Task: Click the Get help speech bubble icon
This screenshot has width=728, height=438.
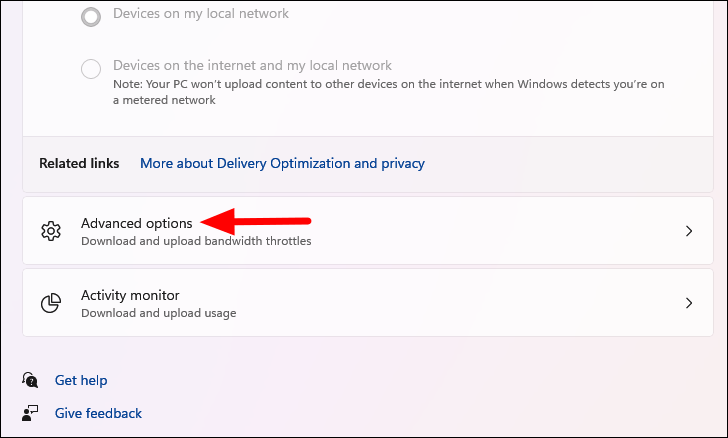Action: (30, 380)
